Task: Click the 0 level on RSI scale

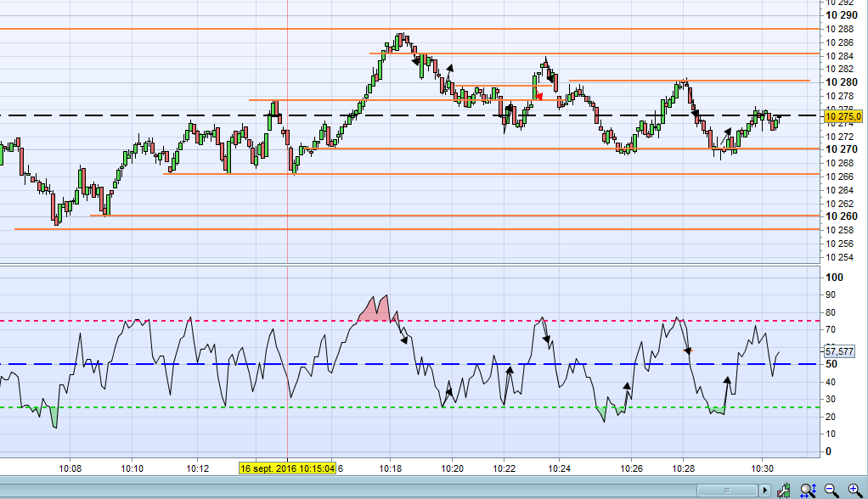Action: click(x=828, y=451)
